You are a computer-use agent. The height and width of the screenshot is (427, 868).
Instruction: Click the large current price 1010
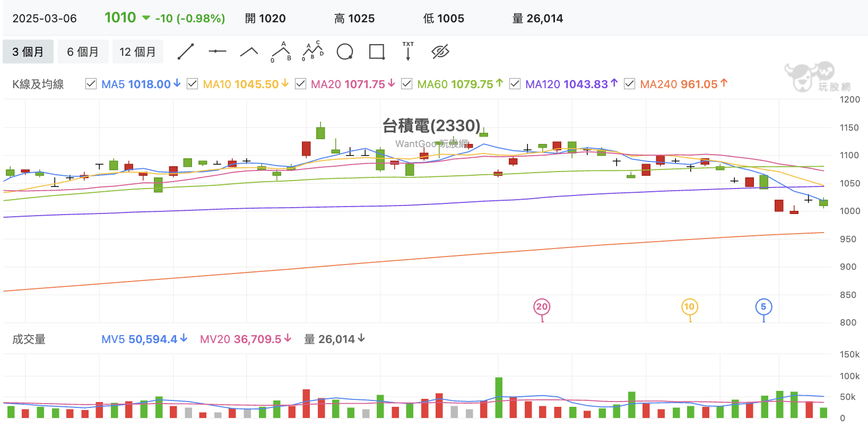(x=120, y=18)
